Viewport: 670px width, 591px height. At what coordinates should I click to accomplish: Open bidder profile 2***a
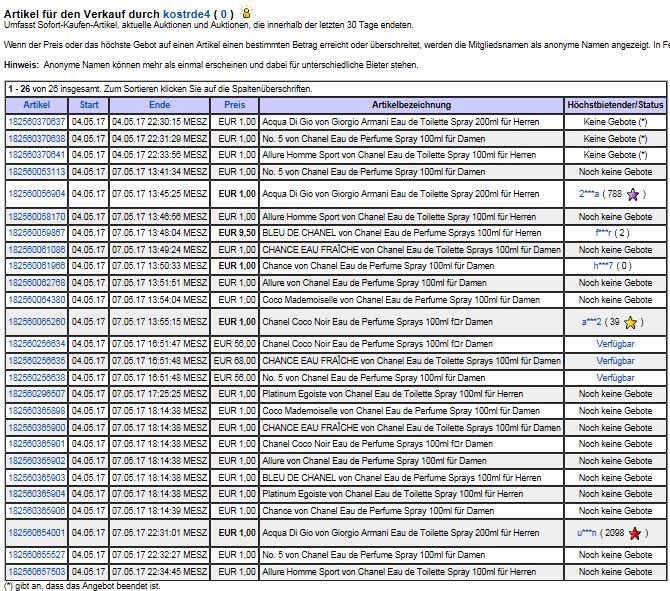(589, 194)
